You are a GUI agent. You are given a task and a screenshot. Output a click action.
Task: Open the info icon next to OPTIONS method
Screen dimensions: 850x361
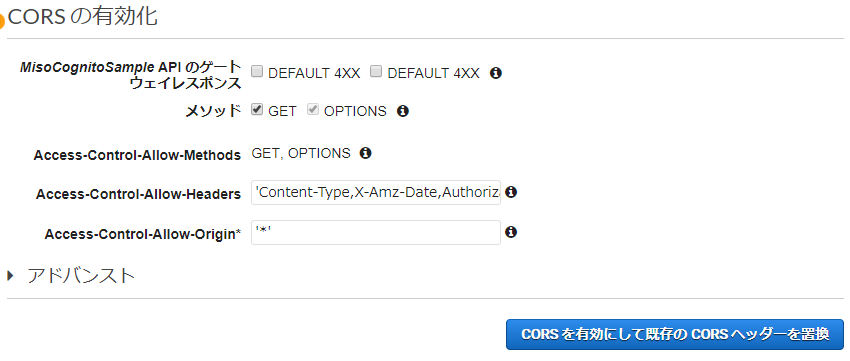coord(402,111)
